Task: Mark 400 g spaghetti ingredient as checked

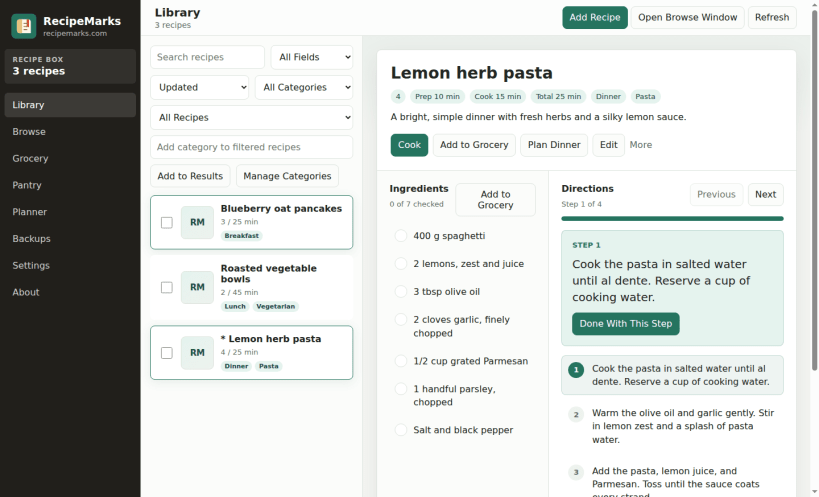Action: pyautogui.click(x=401, y=236)
